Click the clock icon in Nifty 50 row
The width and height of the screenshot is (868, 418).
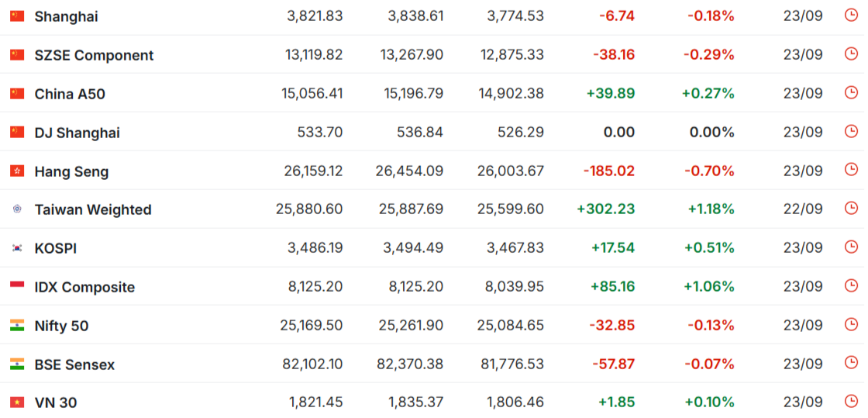click(x=851, y=324)
